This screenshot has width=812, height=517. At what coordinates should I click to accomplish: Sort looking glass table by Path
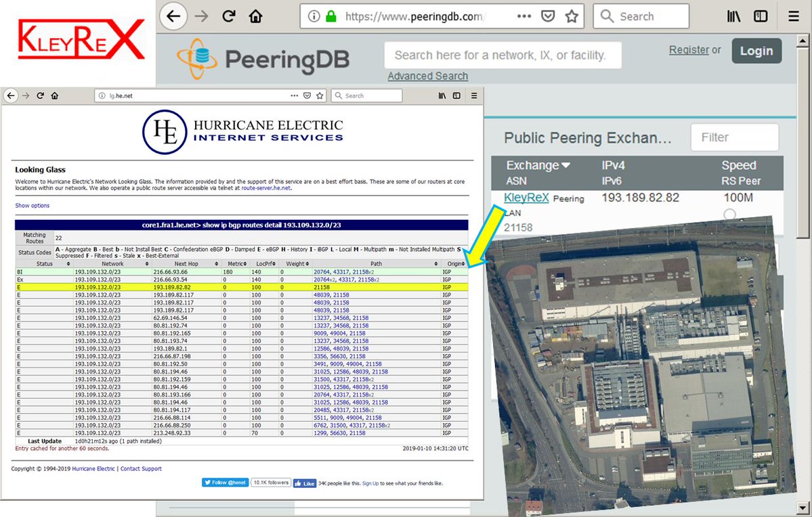coord(376,264)
